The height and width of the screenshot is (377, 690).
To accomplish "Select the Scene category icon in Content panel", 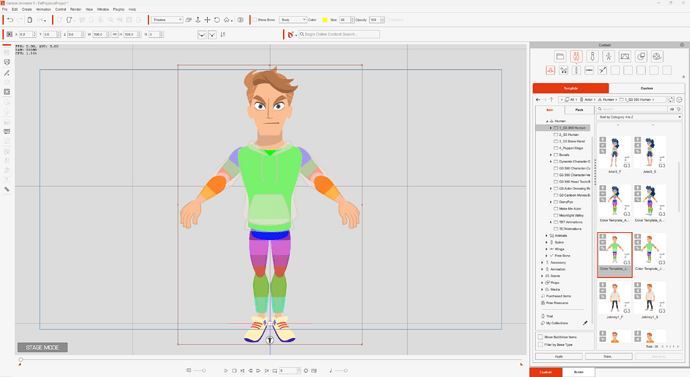I will [625, 56].
